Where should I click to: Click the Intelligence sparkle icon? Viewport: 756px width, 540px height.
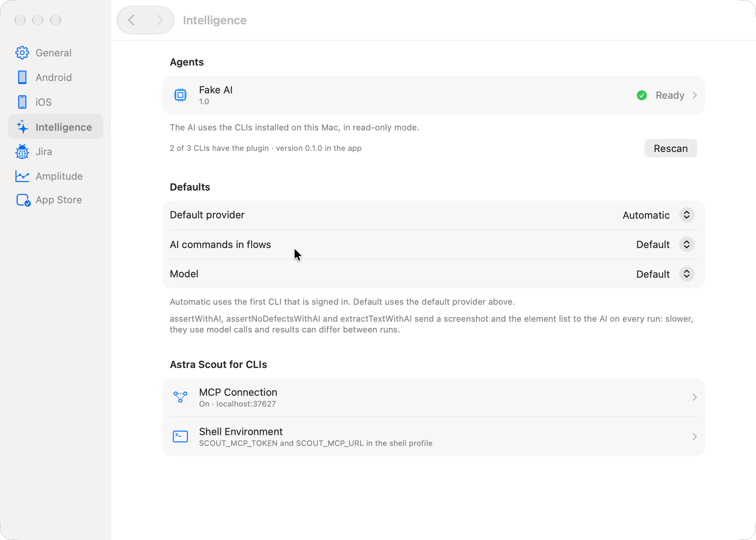click(22, 127)
